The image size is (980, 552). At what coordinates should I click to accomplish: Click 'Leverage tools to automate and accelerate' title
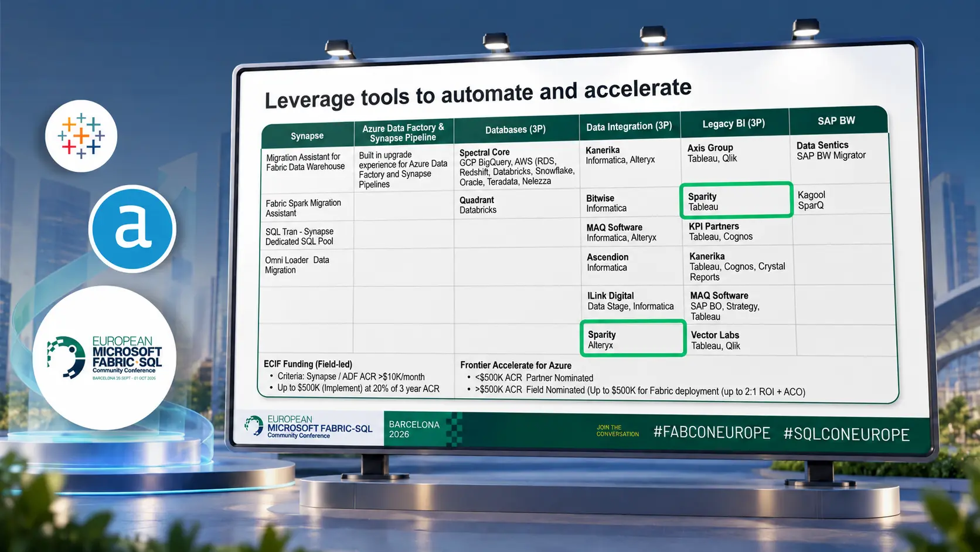(x=478, y=94)
